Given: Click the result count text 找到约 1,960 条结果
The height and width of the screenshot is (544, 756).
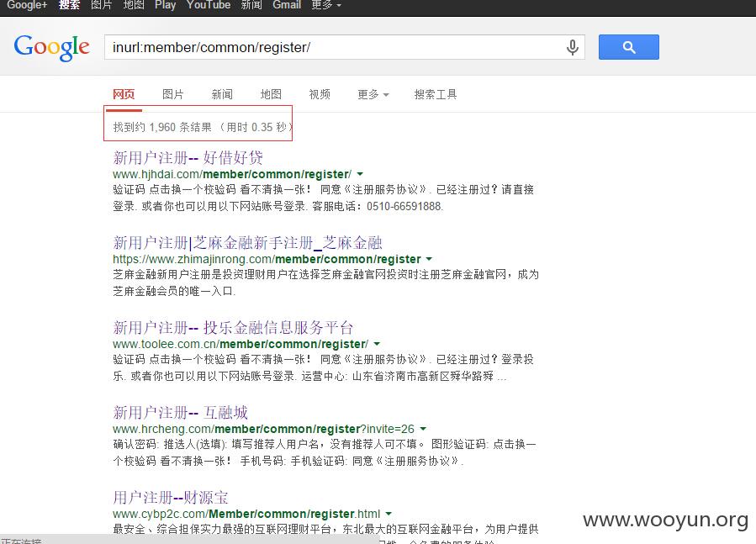Looking at the screenshot, I should (x=162, y=127).
